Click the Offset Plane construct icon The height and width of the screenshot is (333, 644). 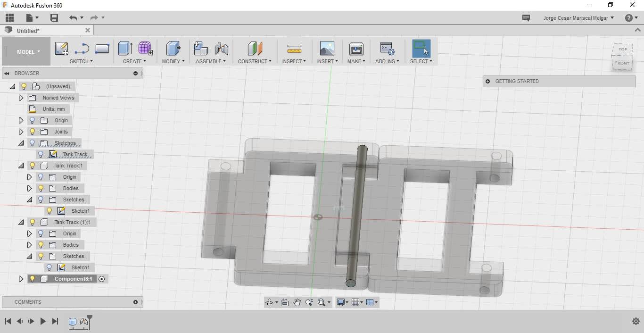tap(255, 48)
